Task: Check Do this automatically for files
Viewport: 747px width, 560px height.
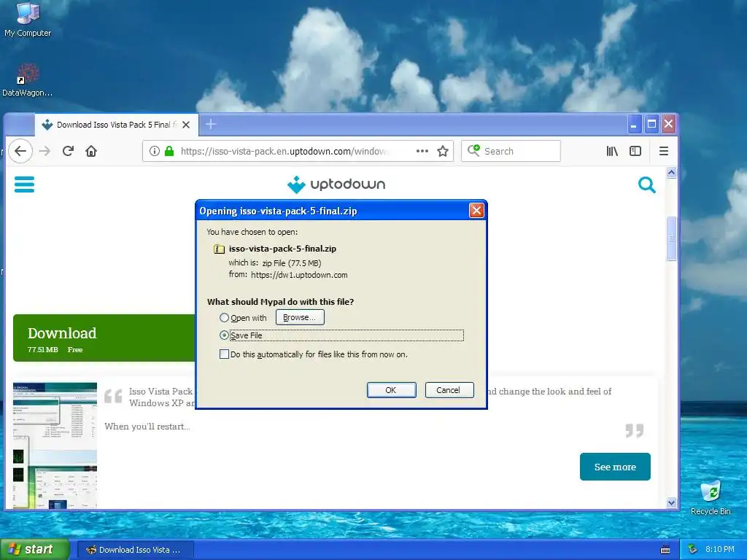Action: (x=224, y=354)
